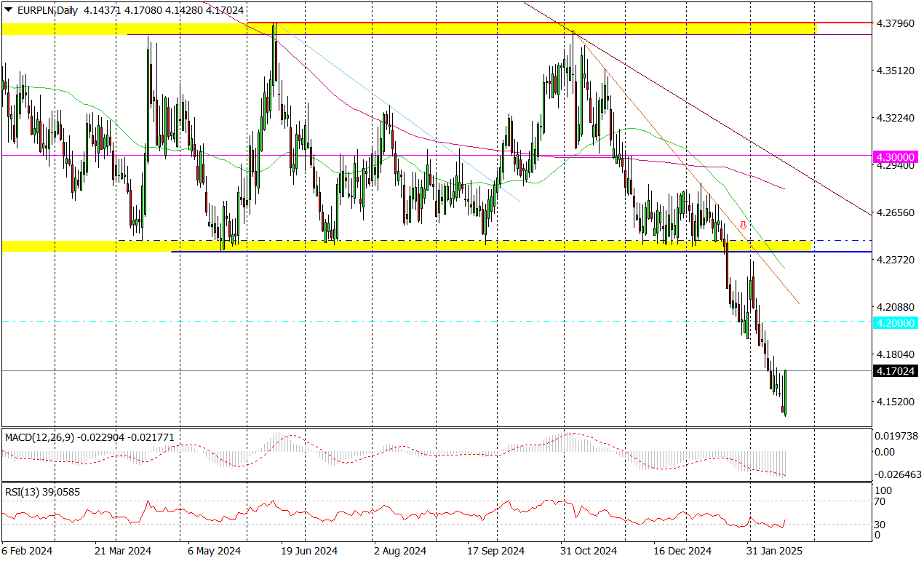This screenshot has width=924, height=561.
Task: Click the 21 Mar 2024 date label
Action: [123, 552]
